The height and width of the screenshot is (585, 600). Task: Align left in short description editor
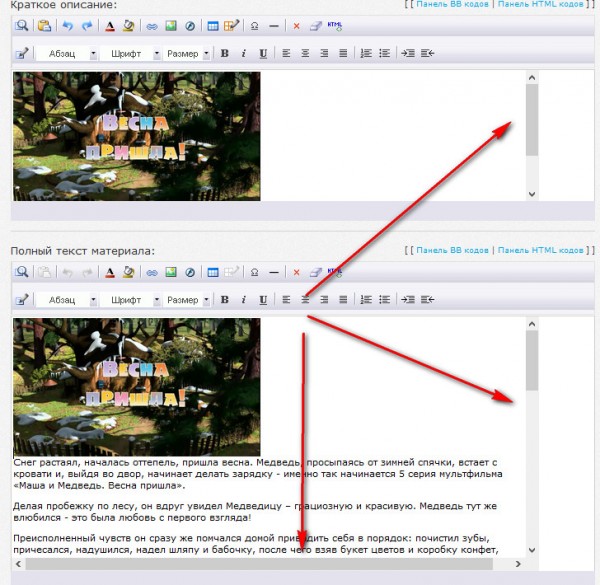(286, 53)
